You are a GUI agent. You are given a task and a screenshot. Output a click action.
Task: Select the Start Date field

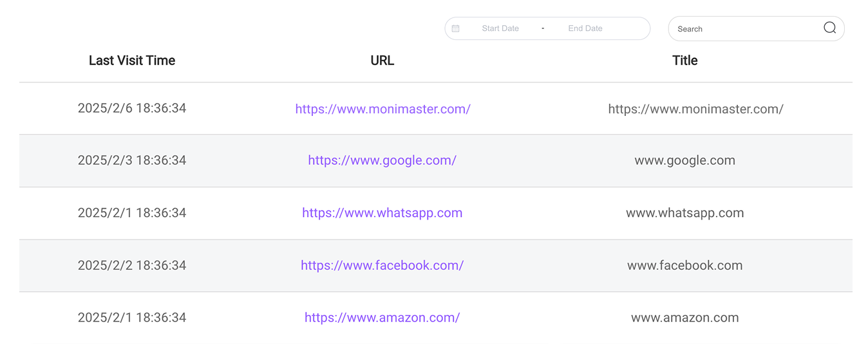tap(500, 28)
